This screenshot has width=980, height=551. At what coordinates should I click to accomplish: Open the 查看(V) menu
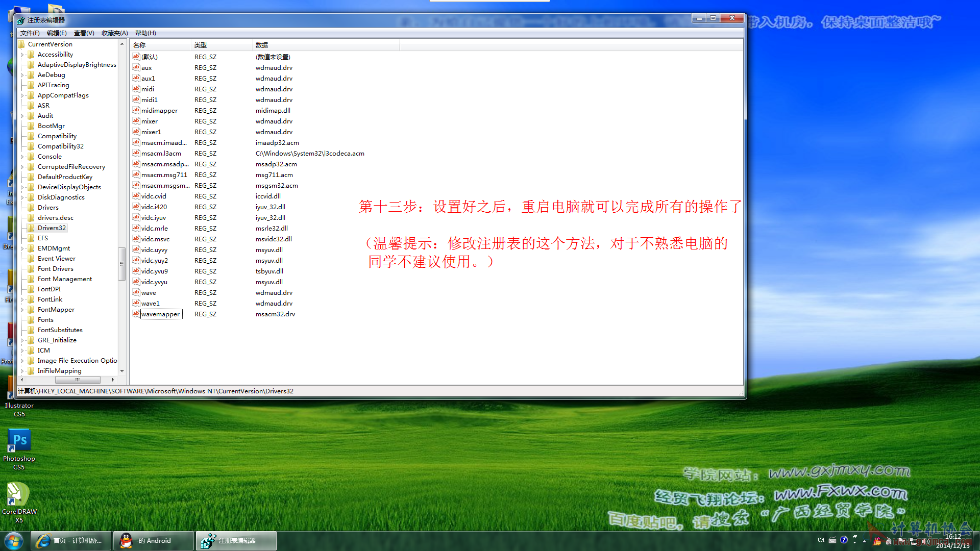84,33
